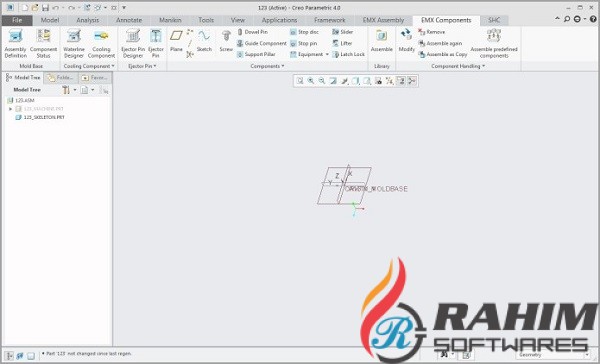Add a Guide Component
600x364 pixels.
click(262, 43)
